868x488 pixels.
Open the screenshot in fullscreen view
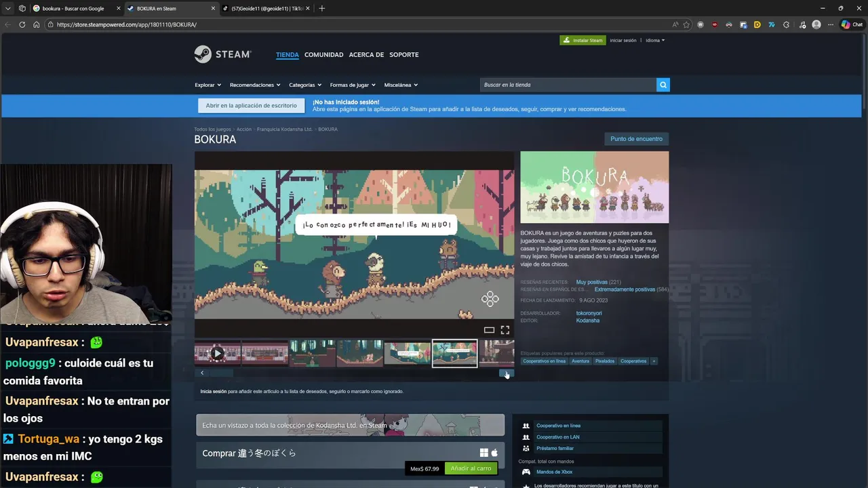[505, 330]
